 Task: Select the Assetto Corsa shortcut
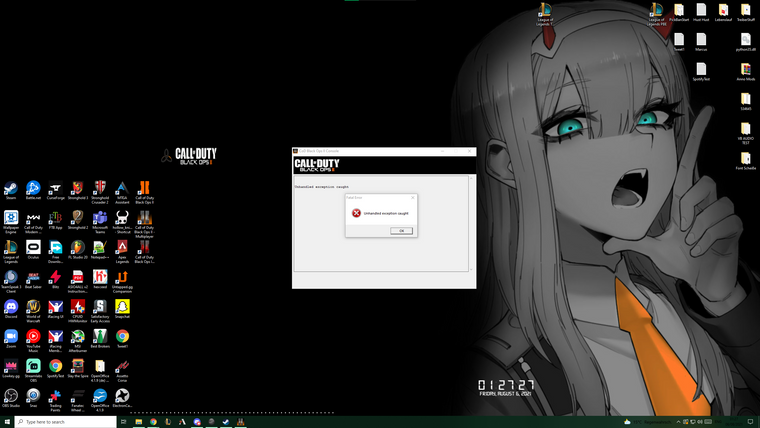(x=122, y=370)
